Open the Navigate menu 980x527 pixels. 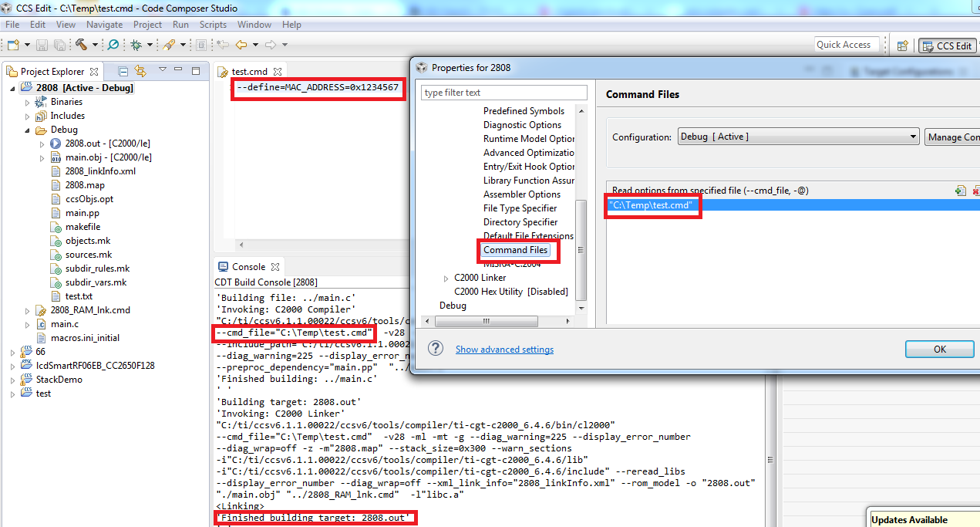pos(104,25)
